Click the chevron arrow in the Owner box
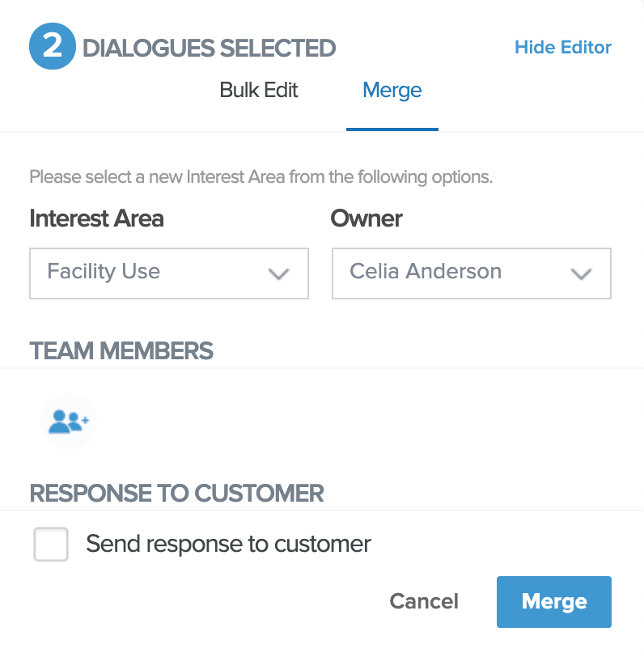This screenshot has height=670, width=644. coord(582,274)
